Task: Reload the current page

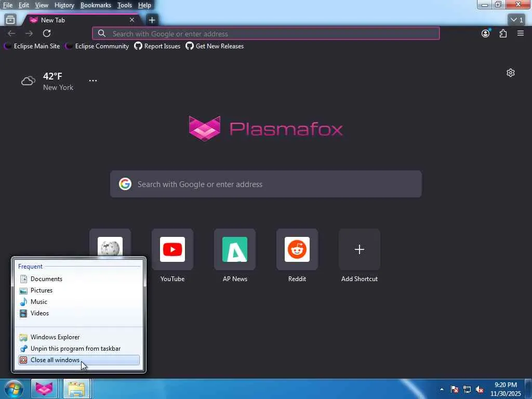Action: coord(47,33)
